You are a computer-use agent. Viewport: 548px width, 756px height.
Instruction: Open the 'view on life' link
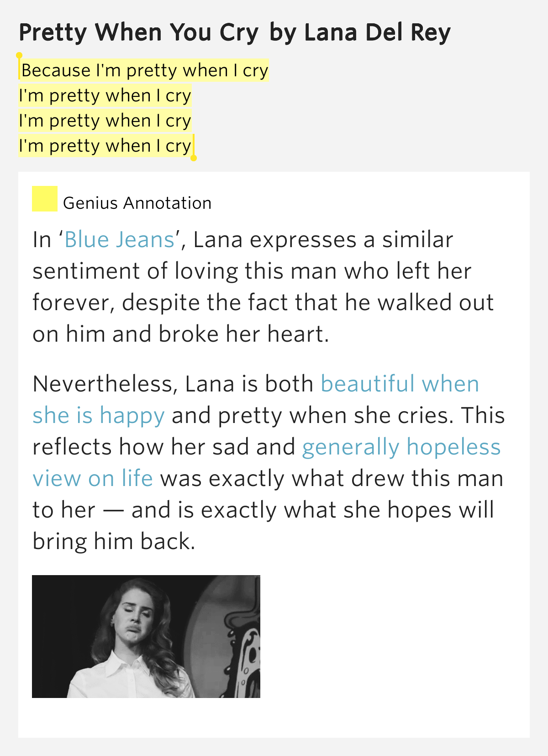(x=93, y=479)
